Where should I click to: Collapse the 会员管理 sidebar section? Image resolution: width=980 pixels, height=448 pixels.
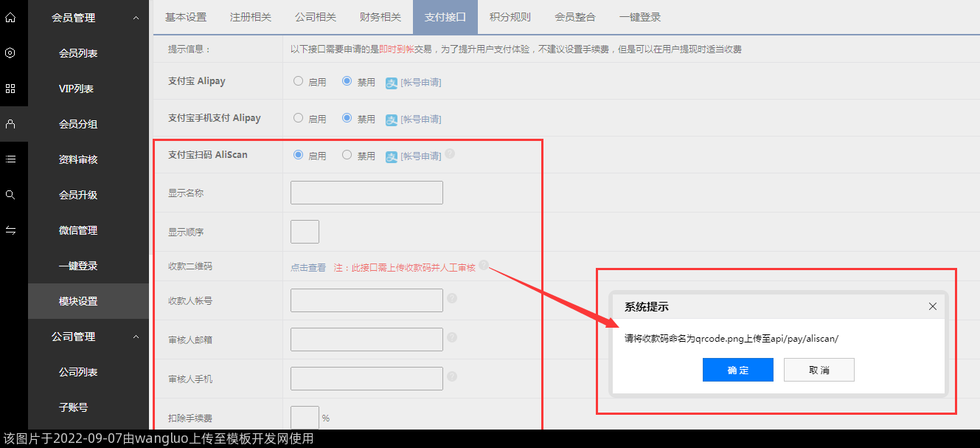point(136,18)
